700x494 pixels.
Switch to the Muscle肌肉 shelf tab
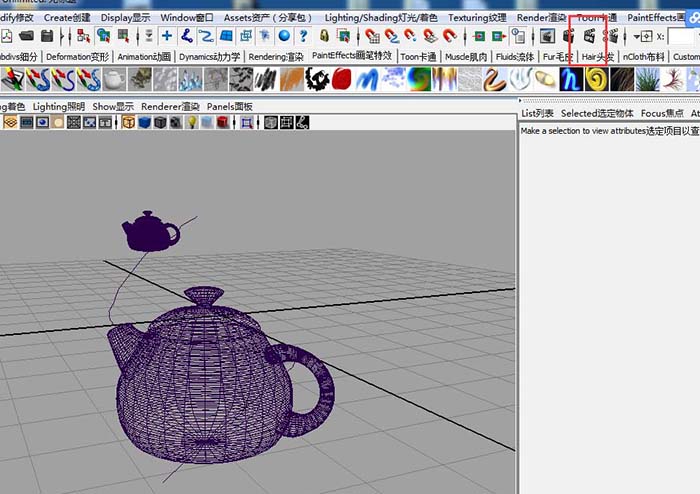(466, 57)
